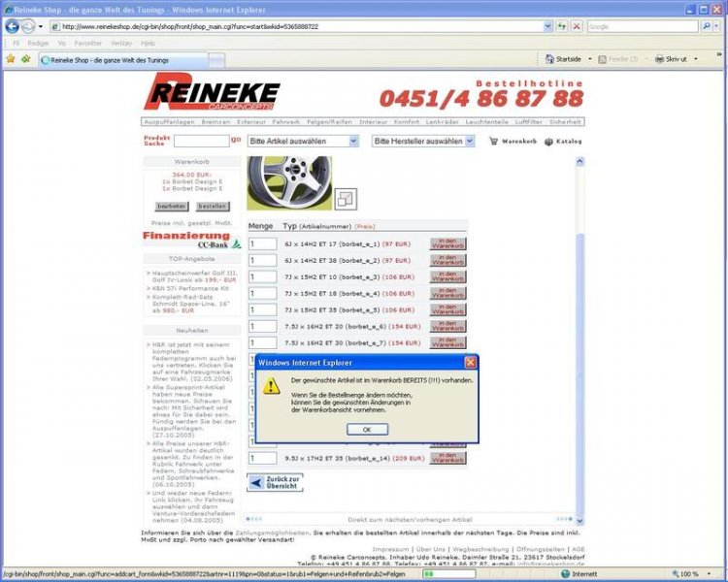
Task: Click the Stop loading X icon
Action: [x=577, y=26]
